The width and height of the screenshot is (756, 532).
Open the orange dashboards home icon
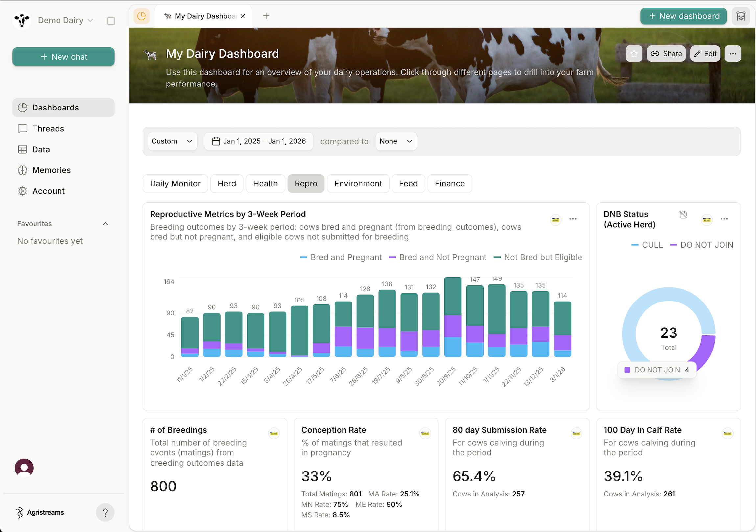click(x=142, y=16)
